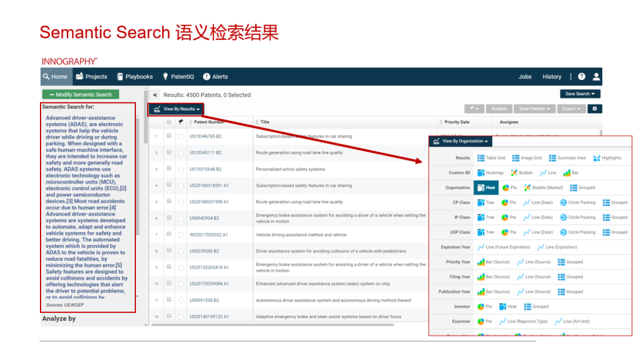
Task: Choose Custom 4D Line chart
Action: click(x=548, y=173)
